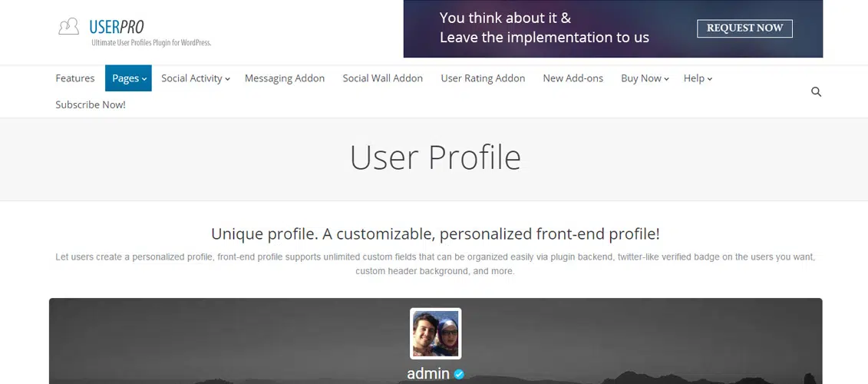This screenshot has width=868, height=384.
Task: Navigate to New Add-ons
Action: click(573, 78)
